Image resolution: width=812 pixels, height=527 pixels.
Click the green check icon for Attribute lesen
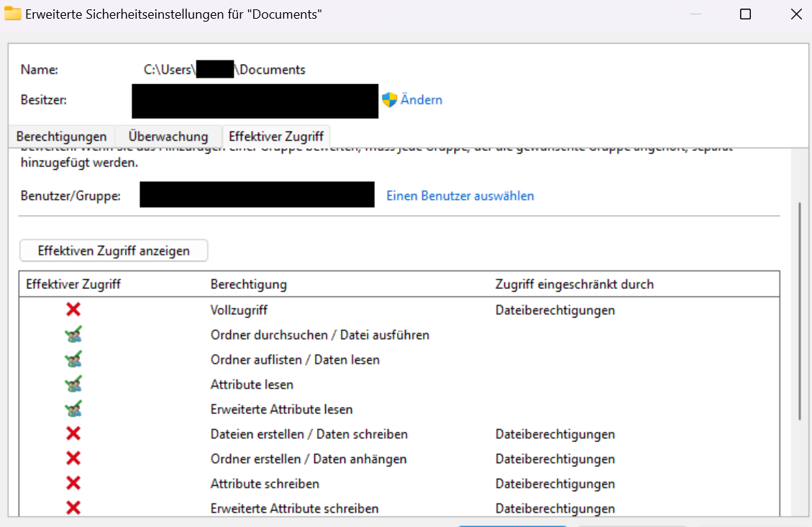73,384
